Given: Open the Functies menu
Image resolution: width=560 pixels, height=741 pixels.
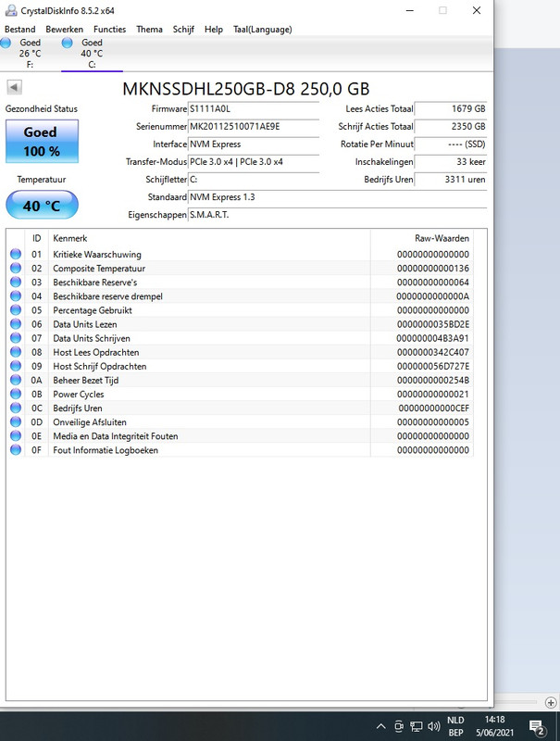Looking at the screenshot, I should (x=109, y=30).
